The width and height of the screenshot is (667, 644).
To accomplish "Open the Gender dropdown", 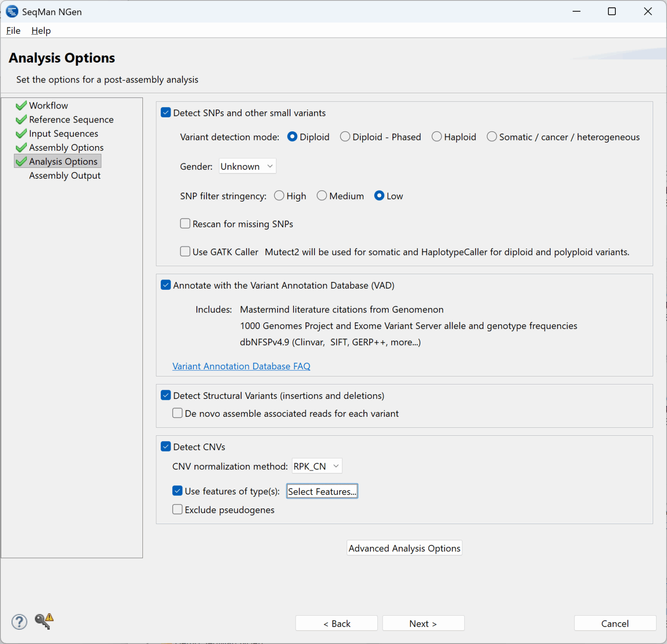I will (x=248, y=166).
